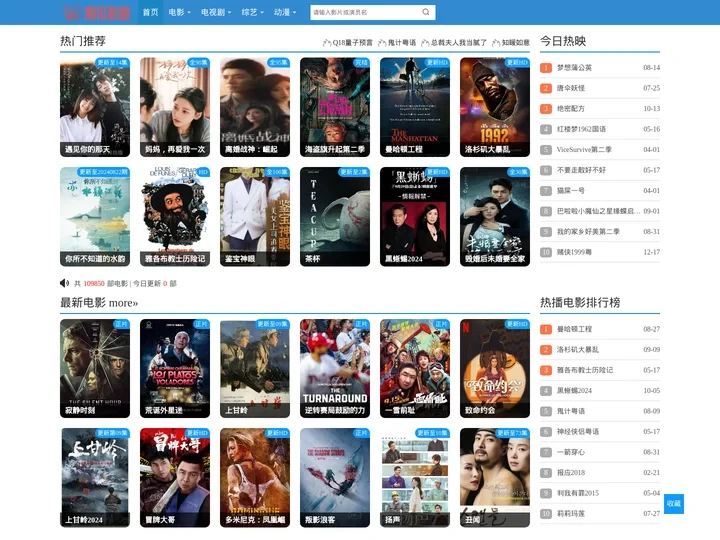Open the 最新电影 more» link
The height and width of the screenshot is (540, 720).
coord(123,303)
